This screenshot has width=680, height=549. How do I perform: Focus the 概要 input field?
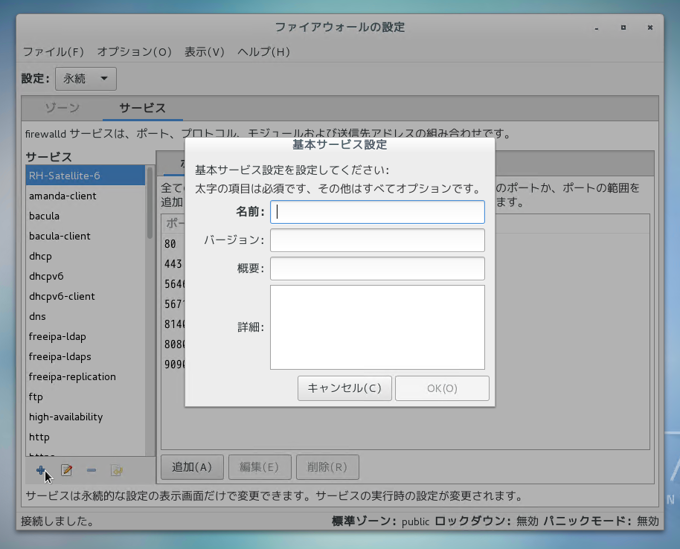[377, 268]
